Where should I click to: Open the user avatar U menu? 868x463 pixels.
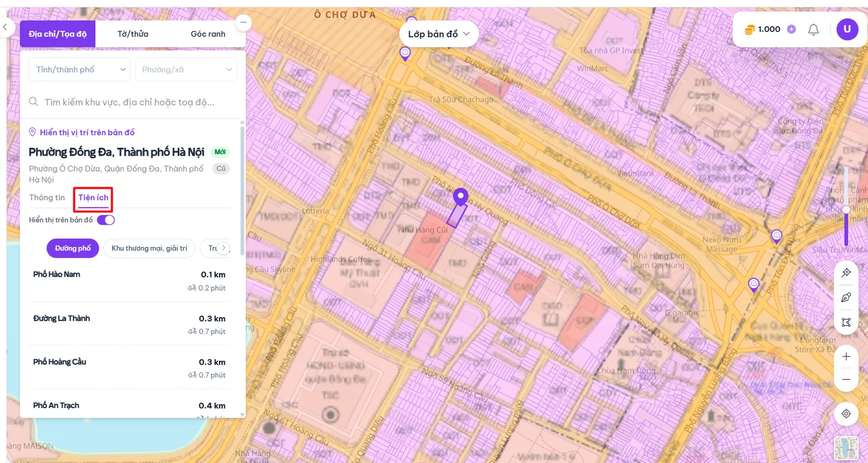pos(847,29)
